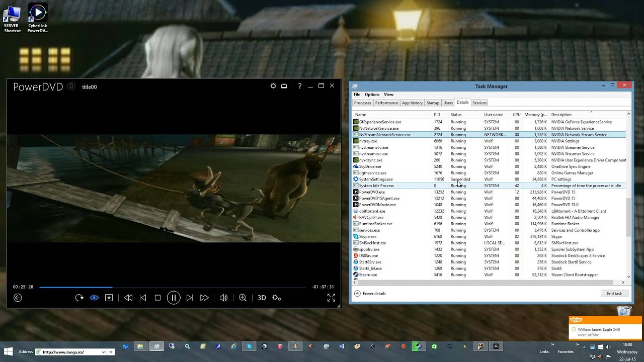Open the View menu in Task Manager

click(x=389, y=95)
